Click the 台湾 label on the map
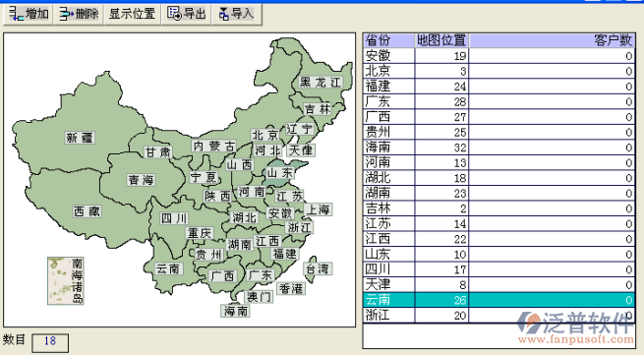This screenshot has height=355, width=644. 318,268
